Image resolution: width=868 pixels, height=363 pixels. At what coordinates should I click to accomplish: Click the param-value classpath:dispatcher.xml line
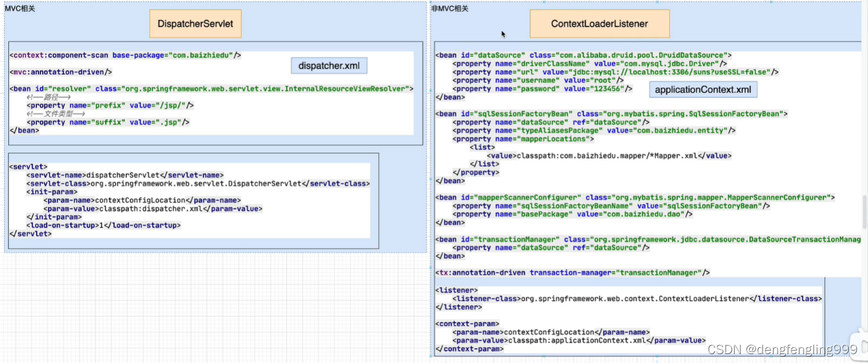(x=153, y=209)
